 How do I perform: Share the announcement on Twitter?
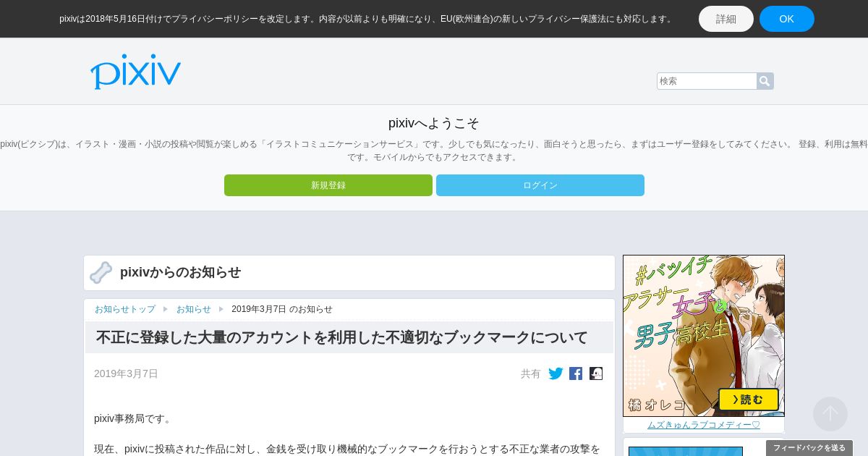point(556,373)
